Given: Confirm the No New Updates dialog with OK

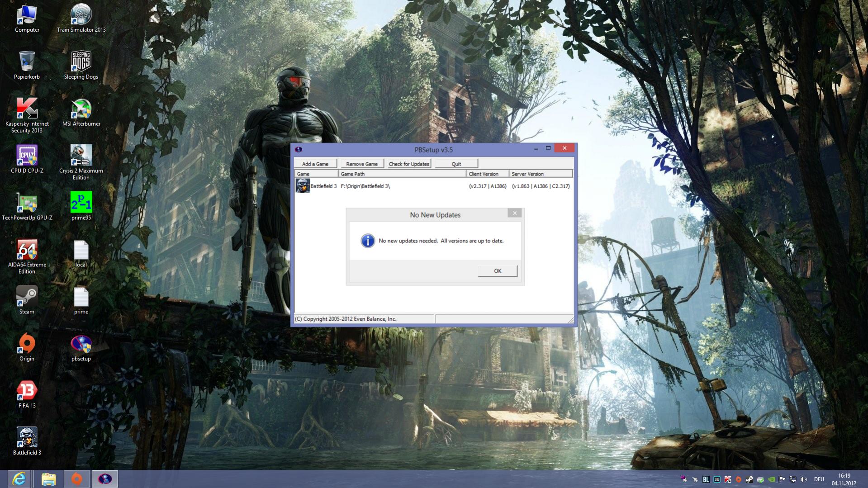Looking at the screenshot, I should 498,271.
